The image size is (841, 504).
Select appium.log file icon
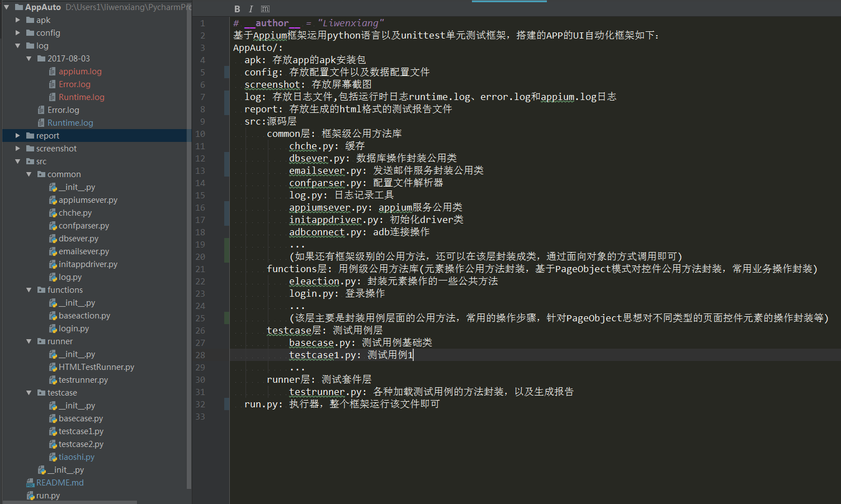coord(53,72)
